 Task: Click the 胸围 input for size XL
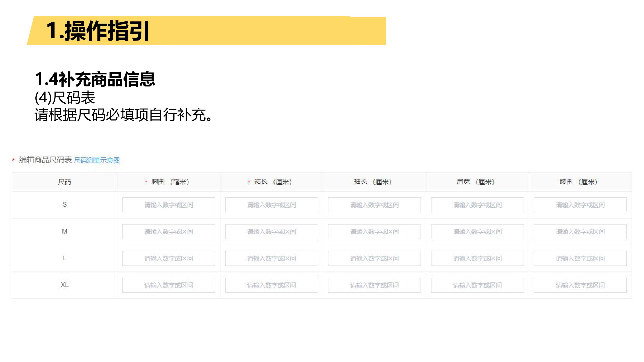tap(169, 285)
